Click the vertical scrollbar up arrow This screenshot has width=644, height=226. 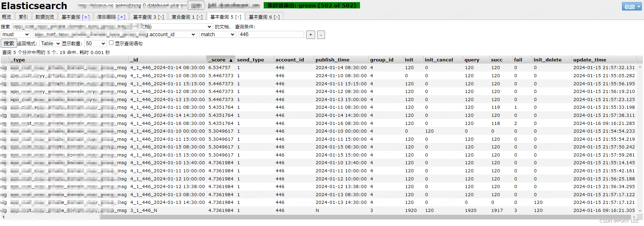click(640, 66)
